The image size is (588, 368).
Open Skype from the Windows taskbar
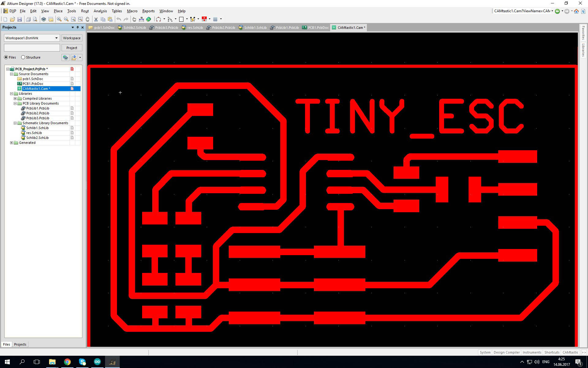[x=82, y=362]
